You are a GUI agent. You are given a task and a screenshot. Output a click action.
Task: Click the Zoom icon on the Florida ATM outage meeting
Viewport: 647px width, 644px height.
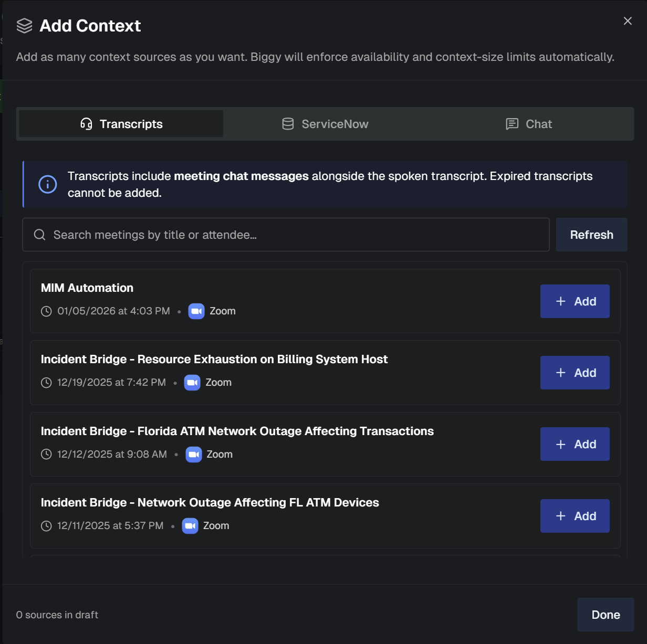click(193, 455)
